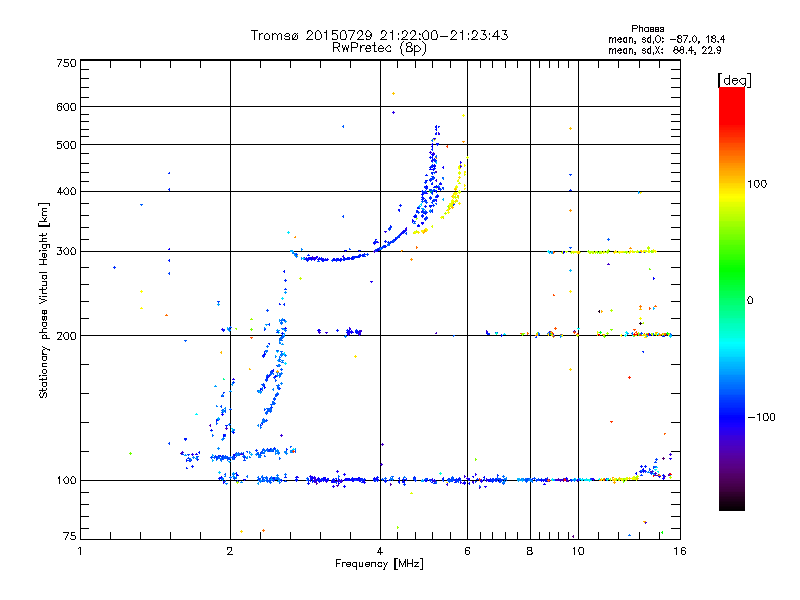800x600 pixels.
Task: Click the 'Phases' heading above the statistics
Action: 647,29
